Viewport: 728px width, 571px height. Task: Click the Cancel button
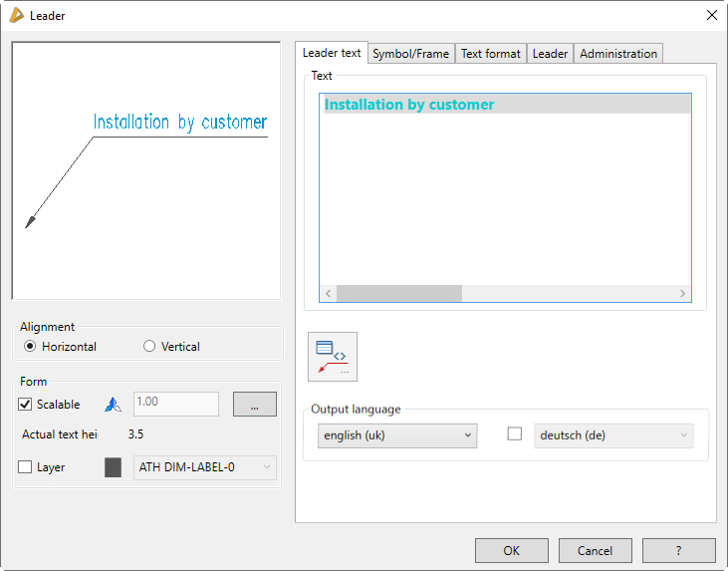[595, 551]
